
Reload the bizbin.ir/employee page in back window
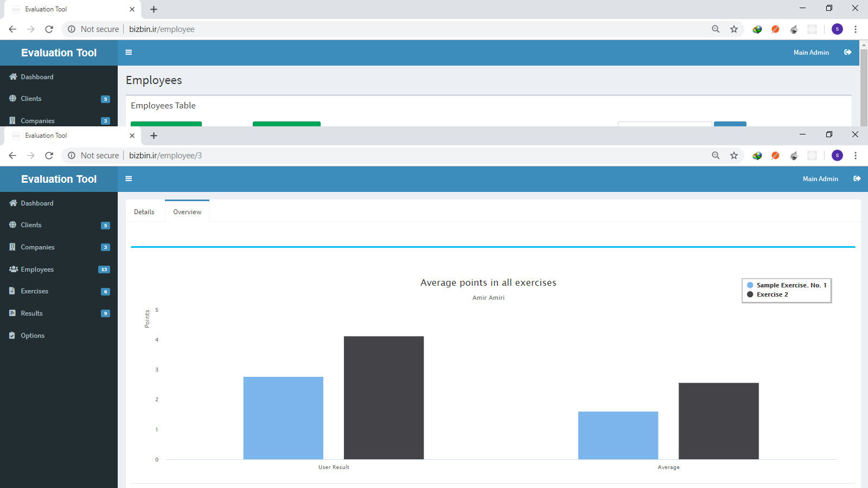(49, 29)
